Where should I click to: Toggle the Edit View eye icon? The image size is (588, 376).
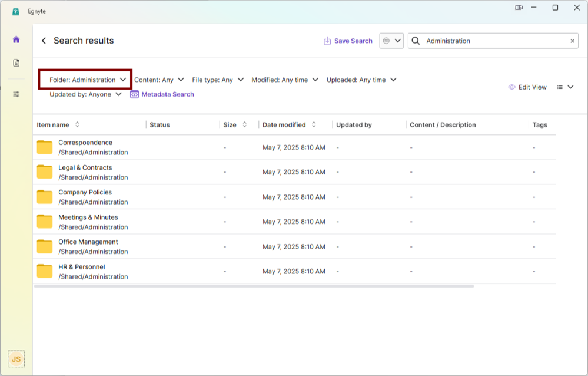[x=512, y=87]
